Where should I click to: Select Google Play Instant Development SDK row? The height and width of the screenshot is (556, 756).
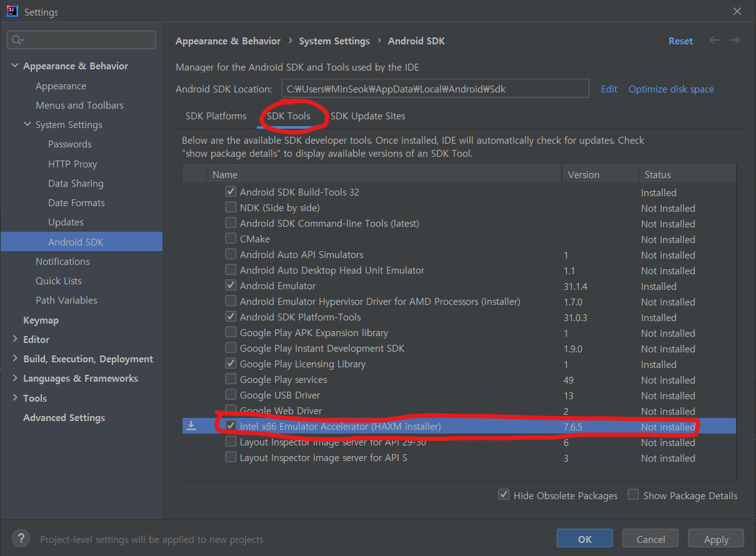coord(459,348)
